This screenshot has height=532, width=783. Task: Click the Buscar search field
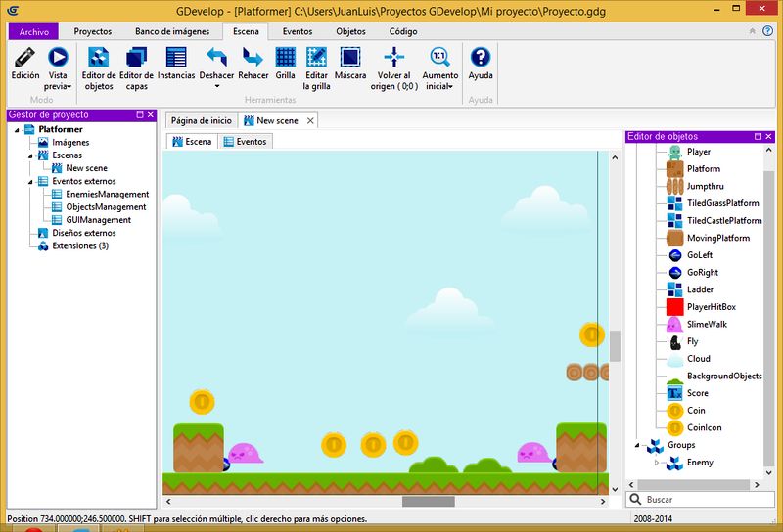pyautogui.click(x=700, y=500)
